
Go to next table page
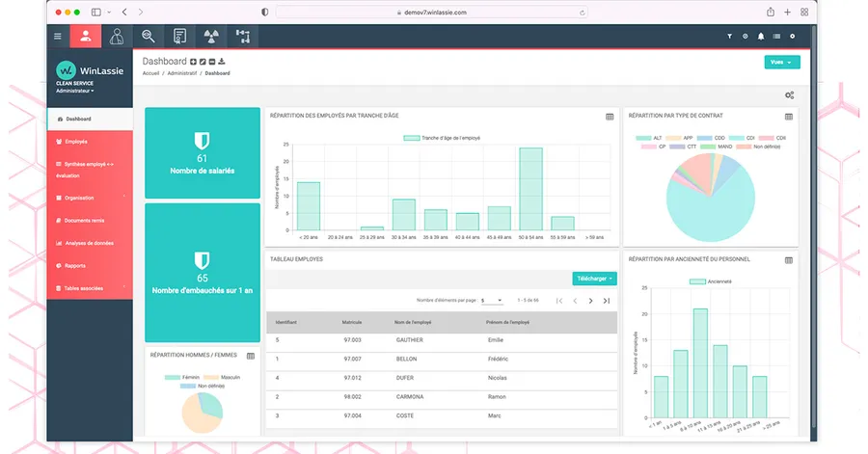coord(591,301)
